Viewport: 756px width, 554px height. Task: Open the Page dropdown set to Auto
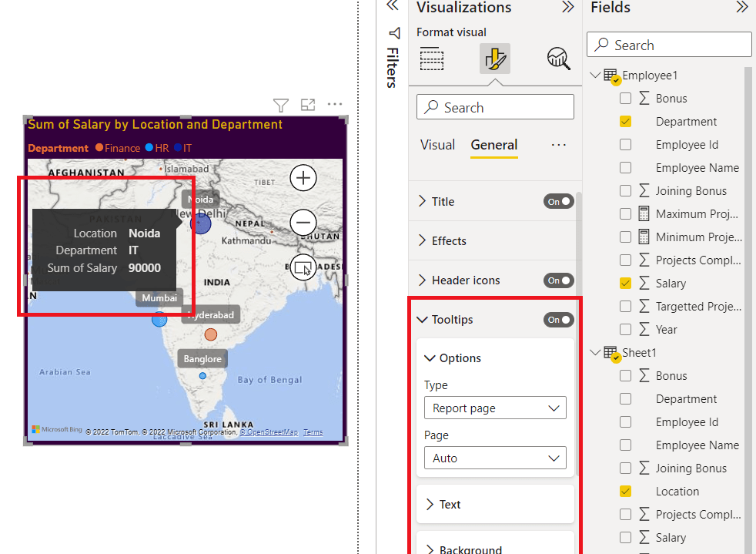pos(495,458)
